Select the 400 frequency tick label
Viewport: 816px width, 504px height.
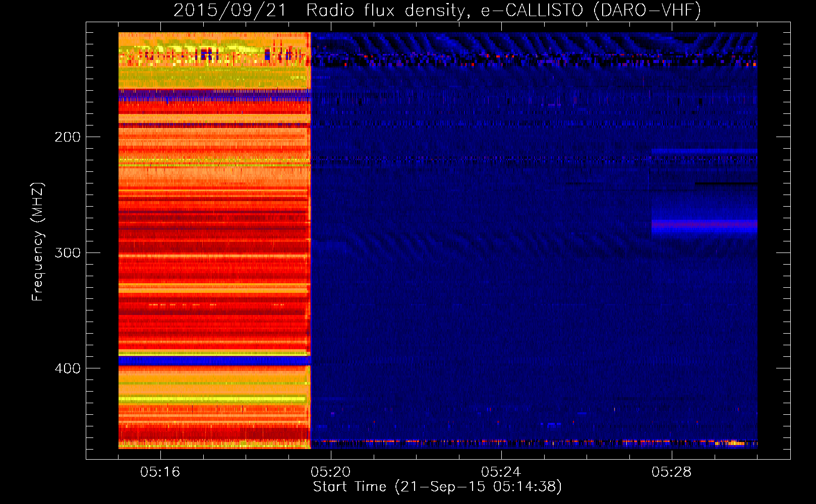[68, 368]
